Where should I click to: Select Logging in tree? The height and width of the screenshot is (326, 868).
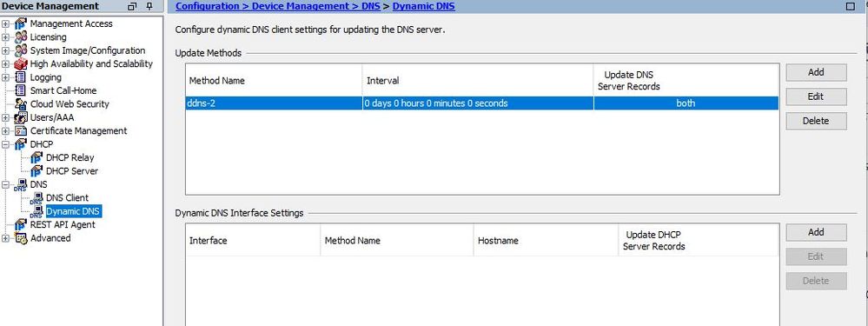coord(46,77)
